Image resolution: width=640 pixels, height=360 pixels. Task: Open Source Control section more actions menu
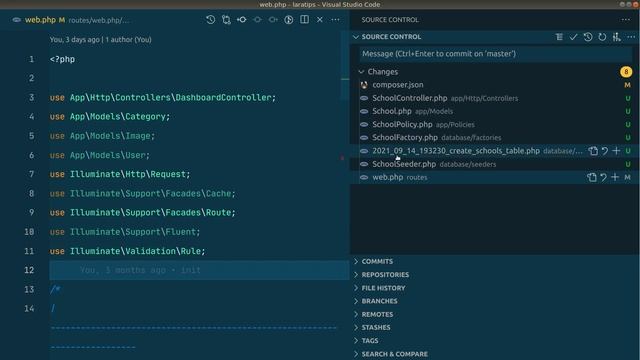[631, 37]
